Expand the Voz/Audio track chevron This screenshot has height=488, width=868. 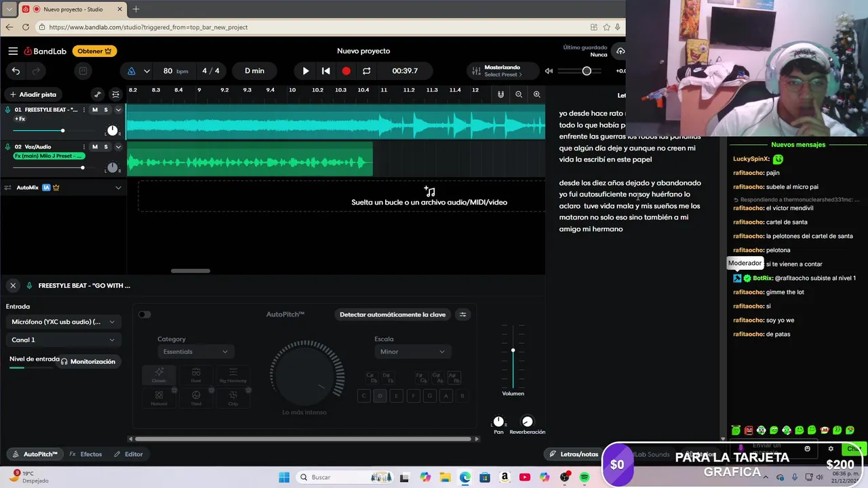118,146
